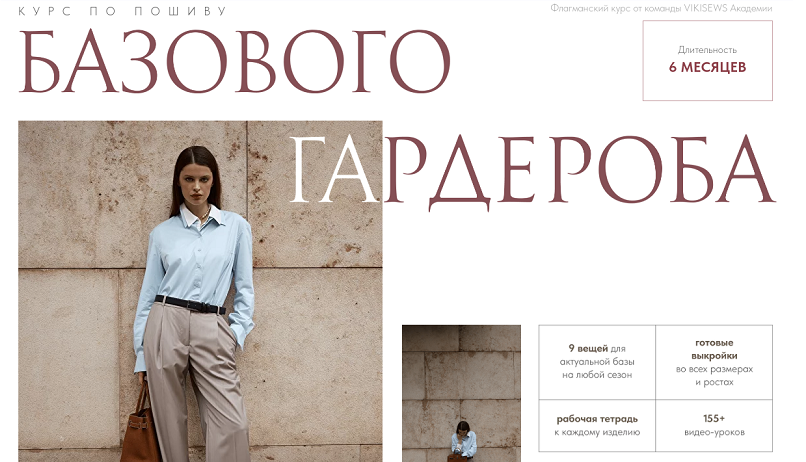806x462 pixels.
Task: Open the small photo of crouching model
Action: click(461, 393)
